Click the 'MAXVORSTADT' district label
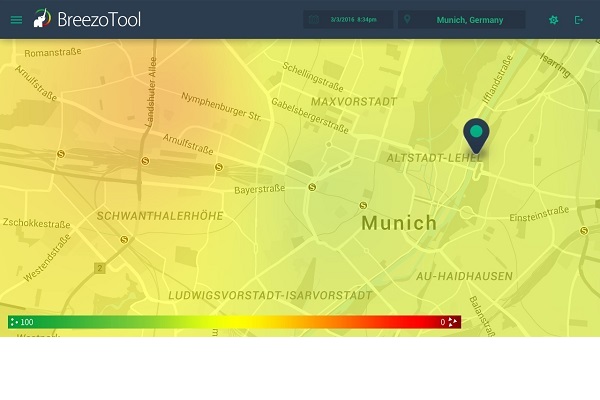 pyautogui.click(x=354, y=102)
